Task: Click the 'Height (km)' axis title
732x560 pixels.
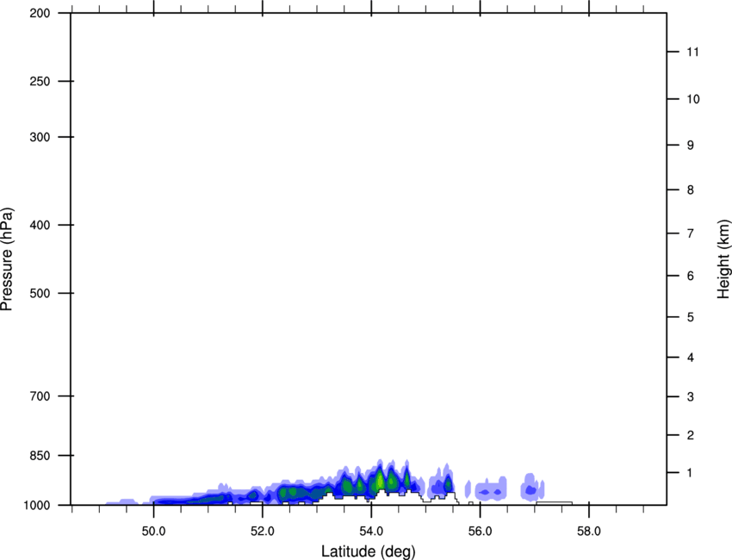Action: coord(723,258)
